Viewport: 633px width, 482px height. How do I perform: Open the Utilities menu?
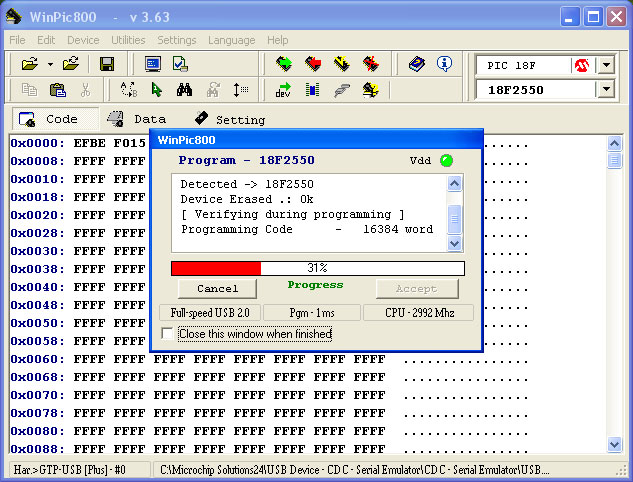tap(128, 40)
